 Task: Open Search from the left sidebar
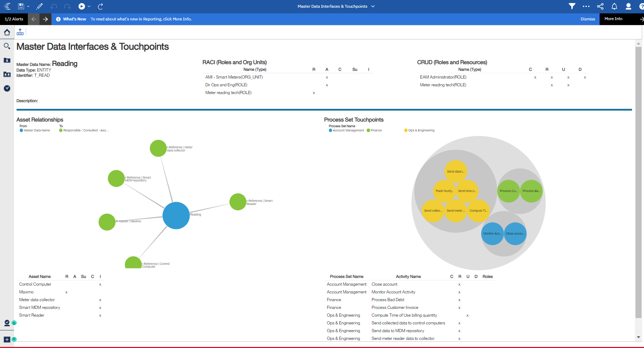coord(7,46)
